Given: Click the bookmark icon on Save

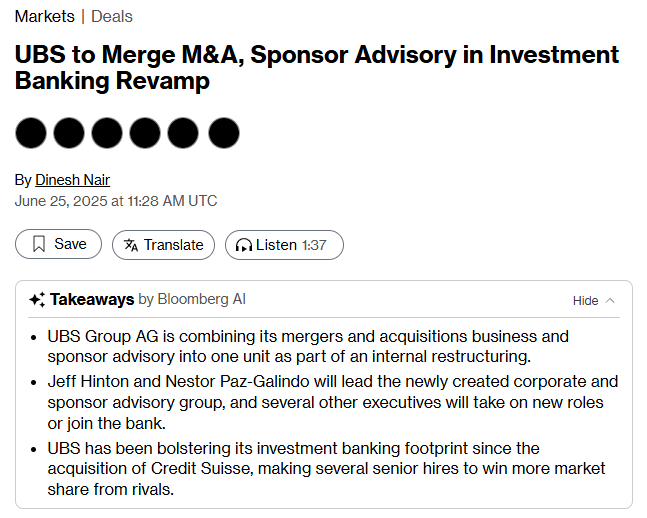Looking at the screenshot, I should click(x=39, y=244).
